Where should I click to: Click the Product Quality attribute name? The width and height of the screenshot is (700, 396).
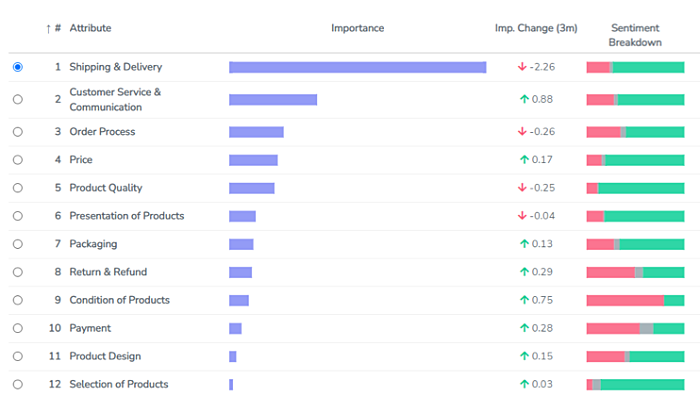(106, 188)
